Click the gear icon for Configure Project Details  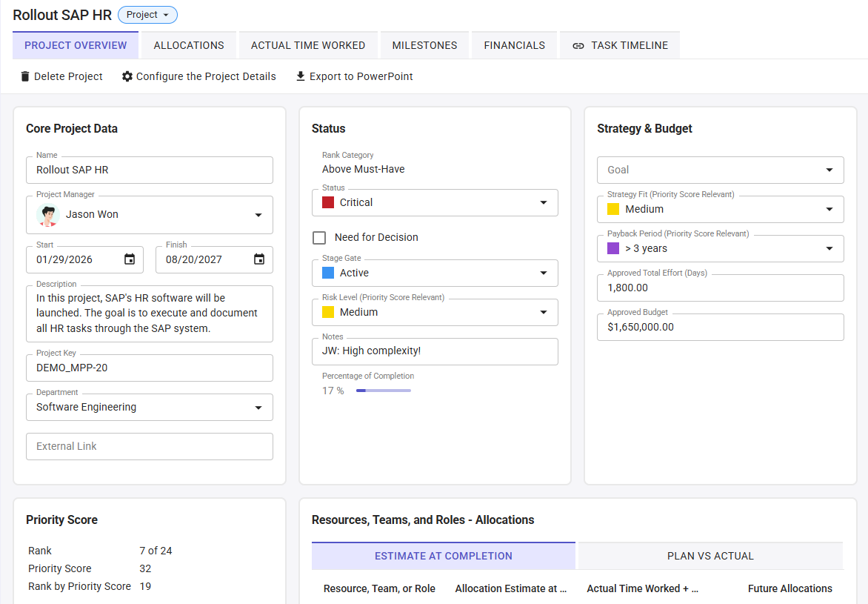(x=127, y=76)
